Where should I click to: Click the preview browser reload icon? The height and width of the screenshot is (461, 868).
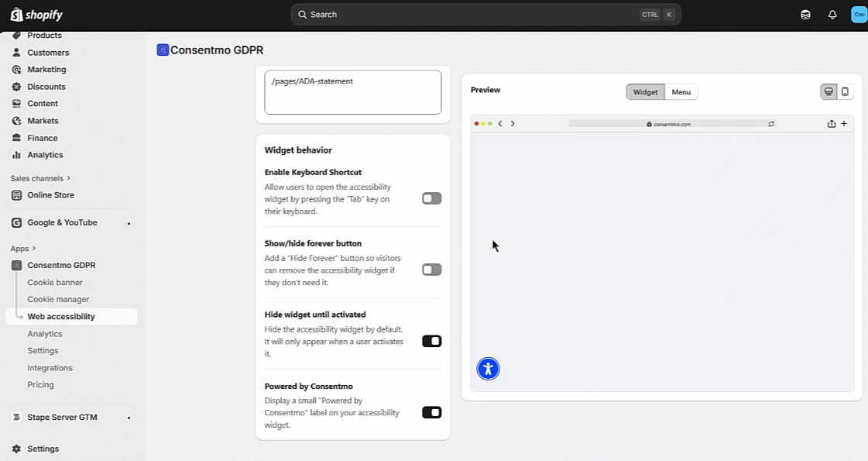[x=771, y=124]
